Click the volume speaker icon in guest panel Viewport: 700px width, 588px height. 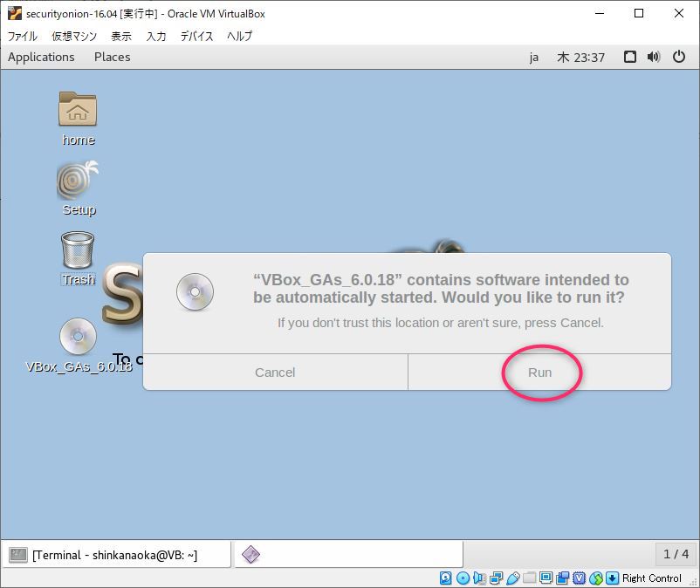(x=654, y=57)
